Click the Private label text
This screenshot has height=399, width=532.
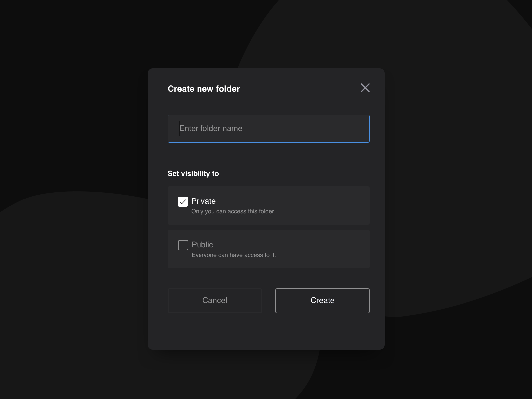click(x=203, y=201)
